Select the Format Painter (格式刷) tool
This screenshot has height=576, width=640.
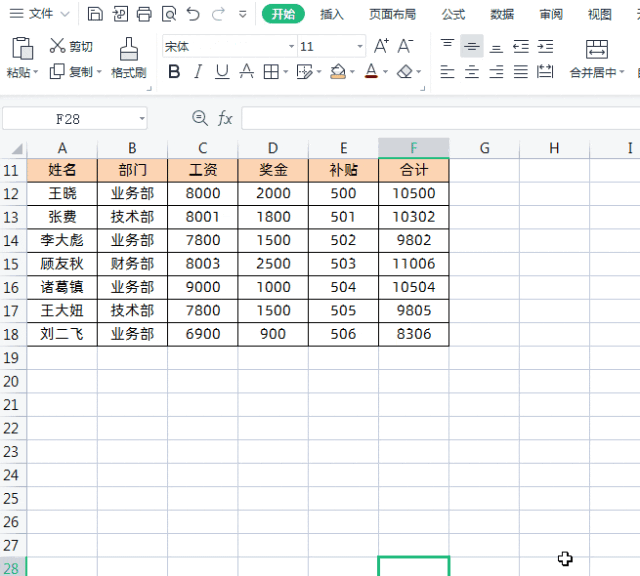tap(129, 58)
